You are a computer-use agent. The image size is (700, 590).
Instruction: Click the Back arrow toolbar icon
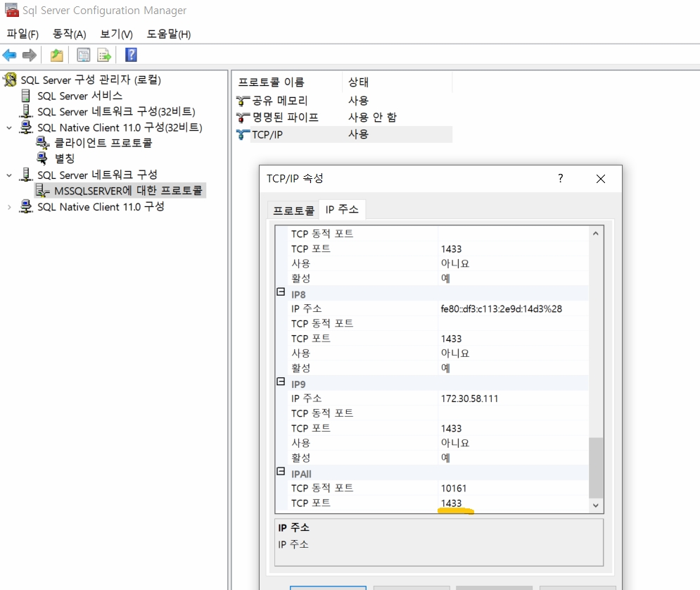click(9, 56)
